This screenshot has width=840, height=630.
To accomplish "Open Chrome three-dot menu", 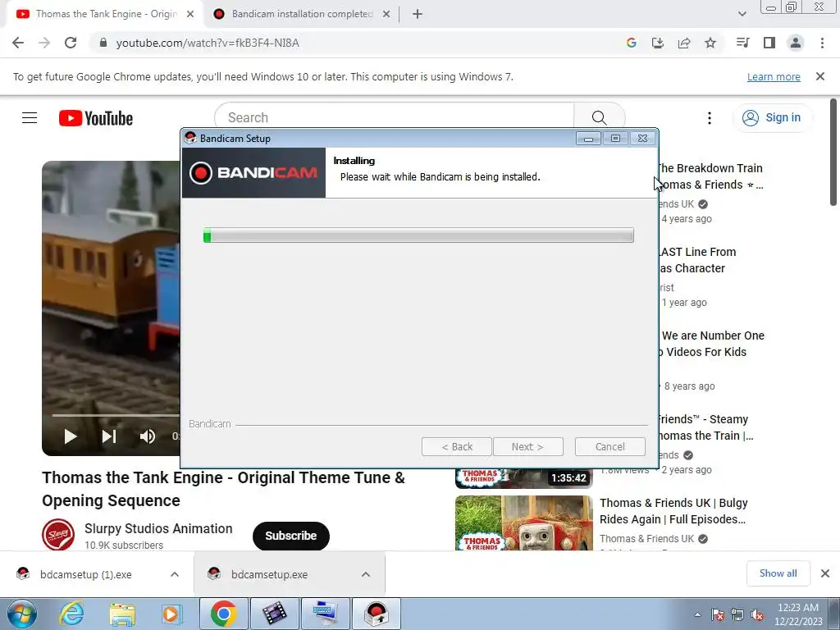I will pyautogui.click(x=822, y=43).
